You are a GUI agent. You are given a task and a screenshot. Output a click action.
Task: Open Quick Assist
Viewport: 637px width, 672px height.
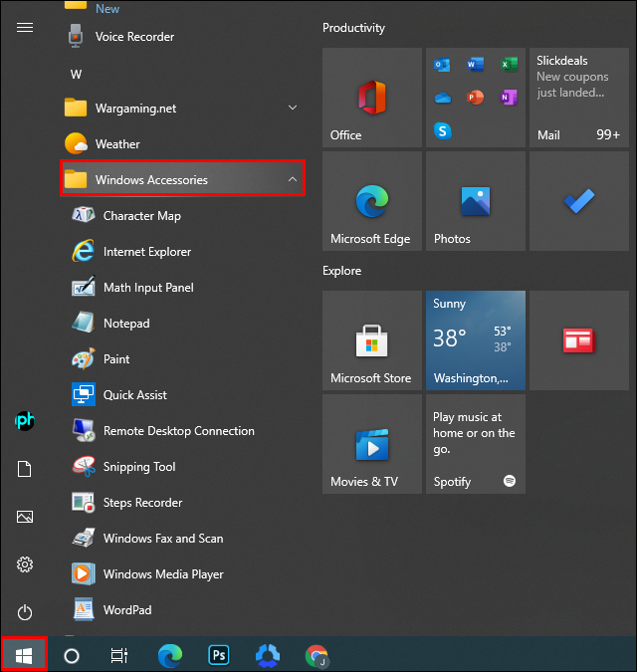pos(182,394)
